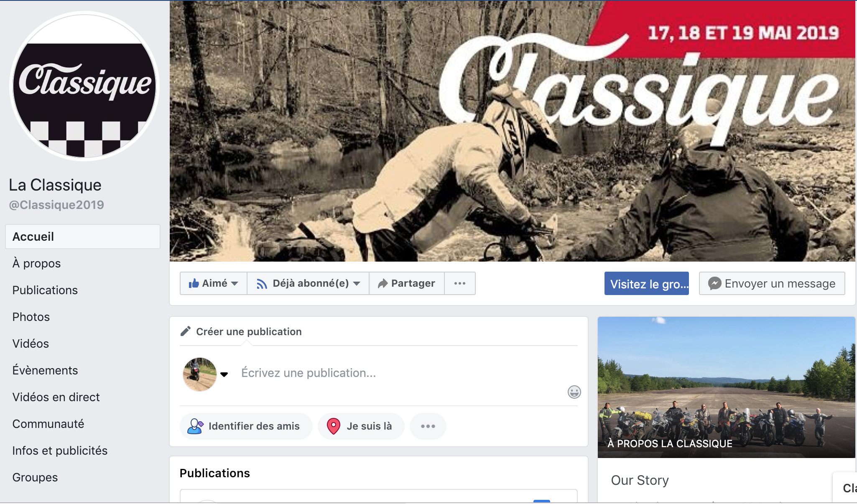This screenshot has width=857, height=504.
Task: Click the Écrivez une publication text field
Action: tap(401, 373)
